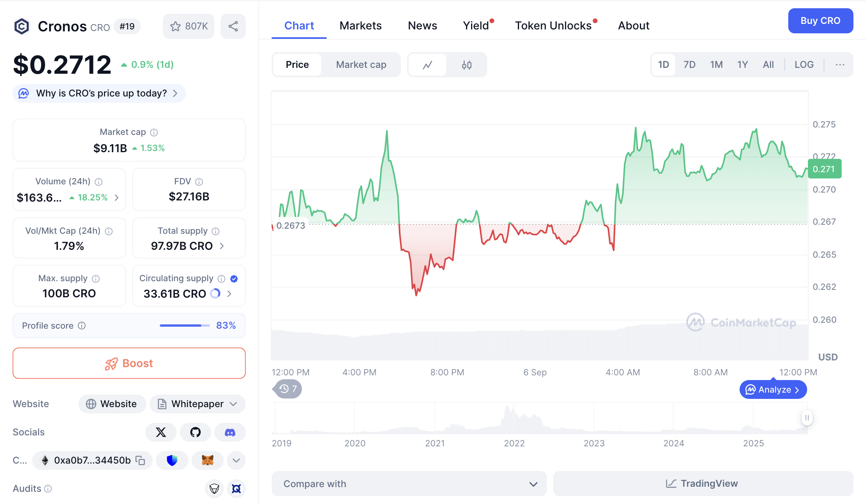Image resolution: width=866 pixels, height=504 pixels.
Task: Switch chart to Price view
Action: [x=297, y=65]
